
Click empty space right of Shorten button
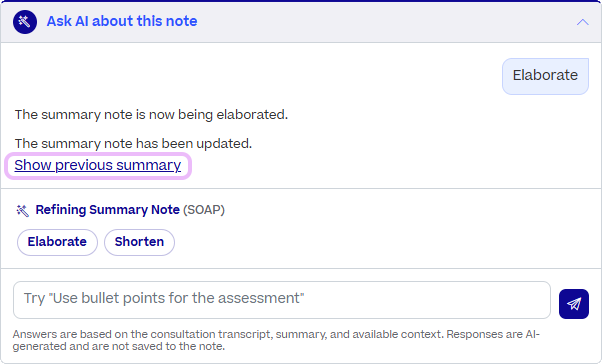click(x=384, y=242)
